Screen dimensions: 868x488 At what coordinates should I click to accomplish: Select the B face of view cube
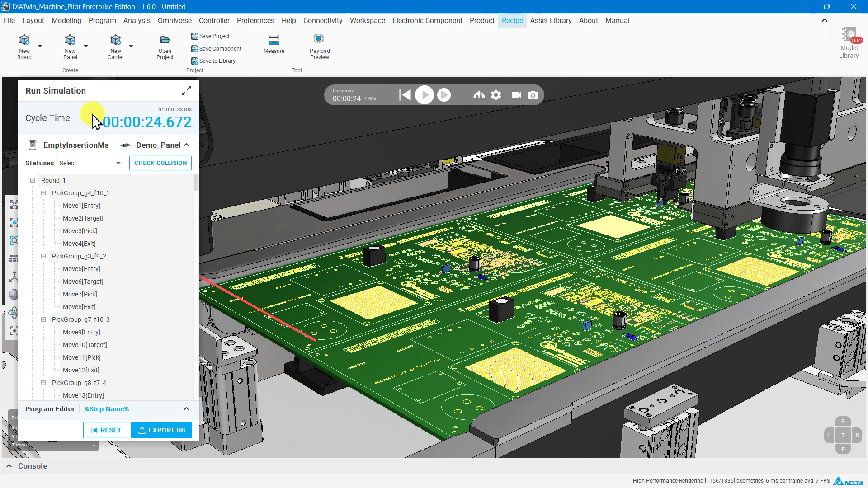pyautogui.click(x=843, y=422)
